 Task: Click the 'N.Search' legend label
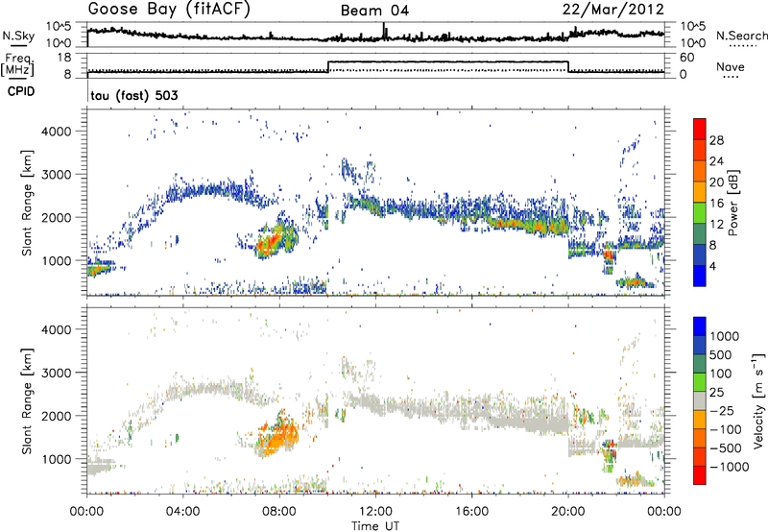point(741,36)
